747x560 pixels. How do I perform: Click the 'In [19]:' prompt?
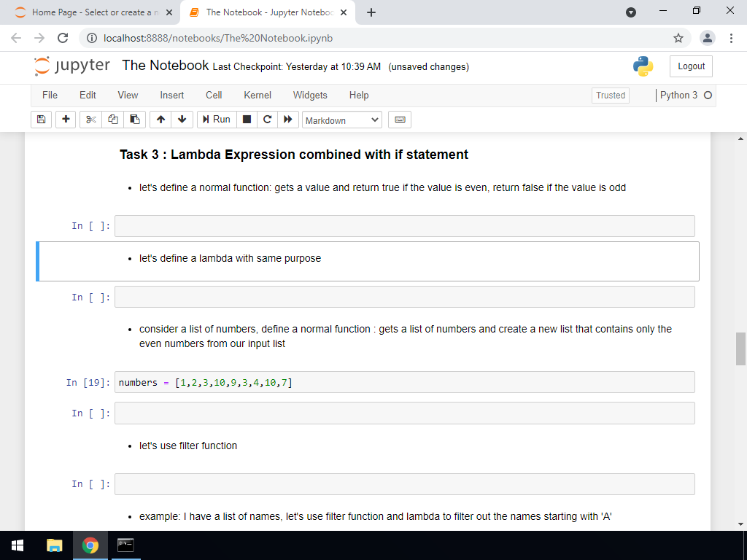pyautogui.click(x=88, y=382)
